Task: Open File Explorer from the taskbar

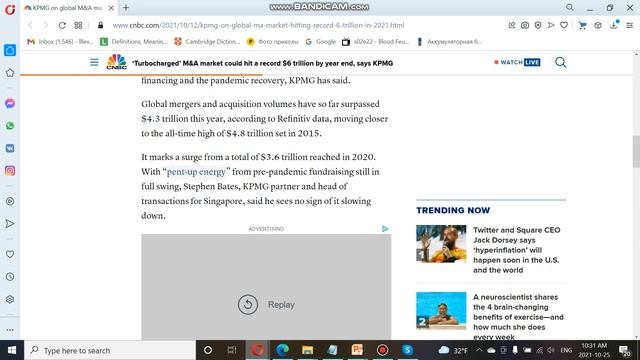Action: pos(307,350)
